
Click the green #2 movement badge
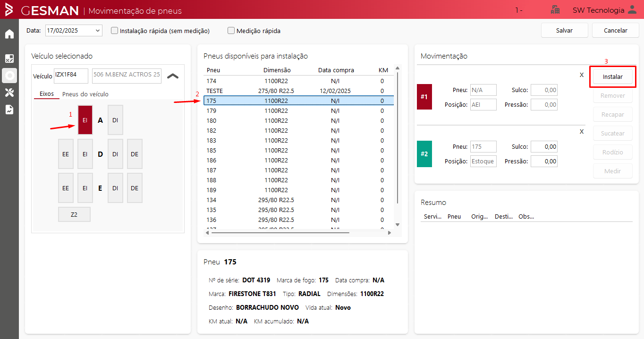coord(424,153)
